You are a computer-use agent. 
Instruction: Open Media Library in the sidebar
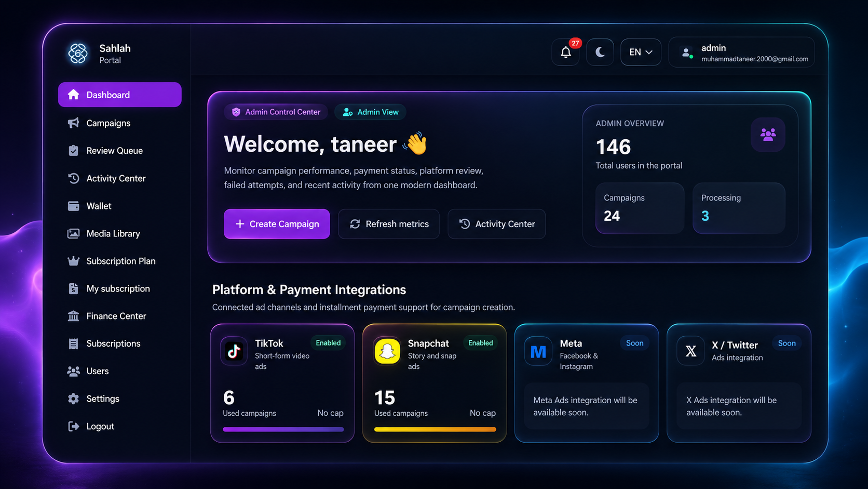click(120, 233)
